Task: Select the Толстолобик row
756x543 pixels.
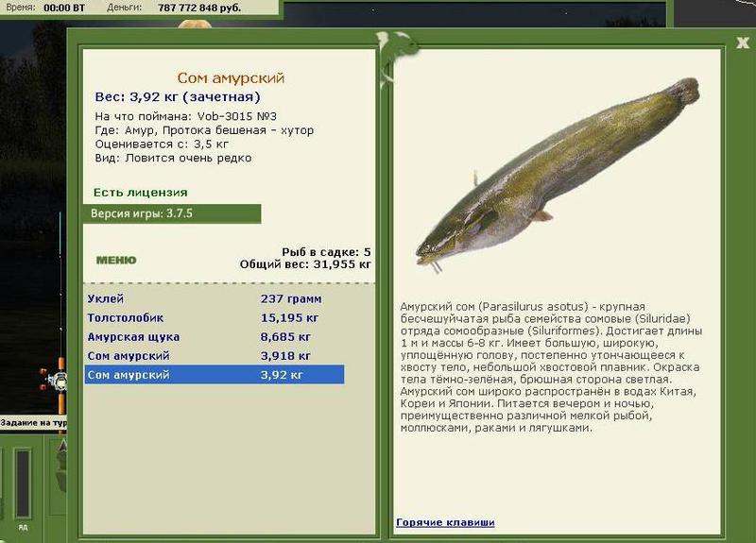Action: pos(215,318)
